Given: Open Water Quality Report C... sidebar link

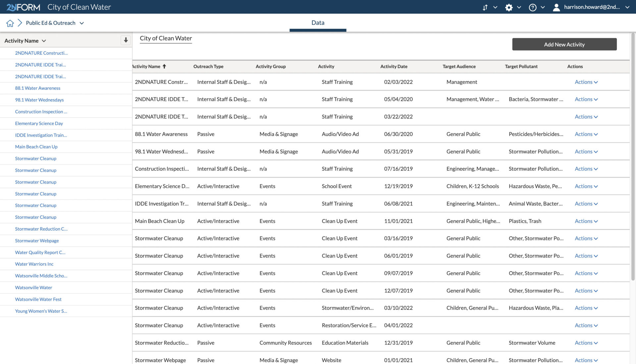Looking at the screenshot, I should point(40,252).
